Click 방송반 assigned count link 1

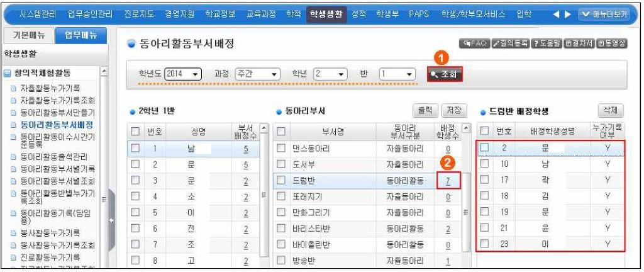coord(448,261)
